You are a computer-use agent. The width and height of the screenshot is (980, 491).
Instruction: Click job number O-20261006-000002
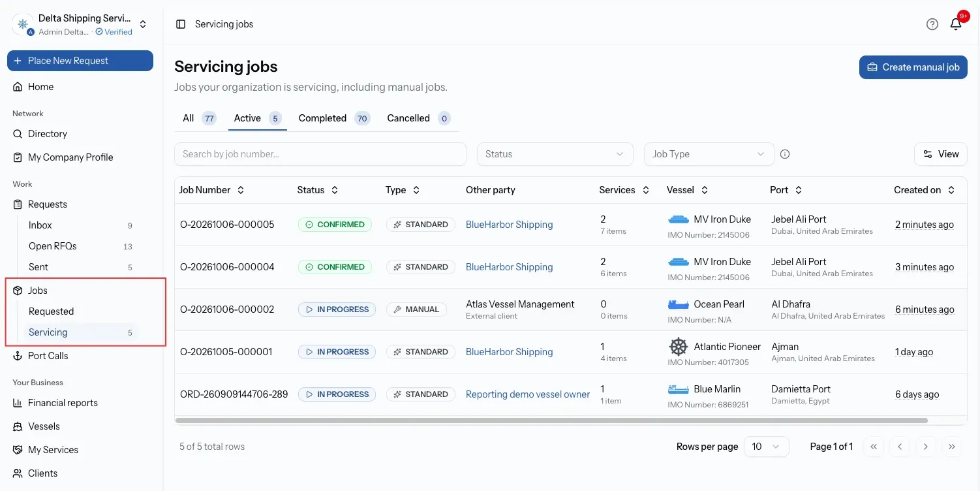[x=227, y=309]
